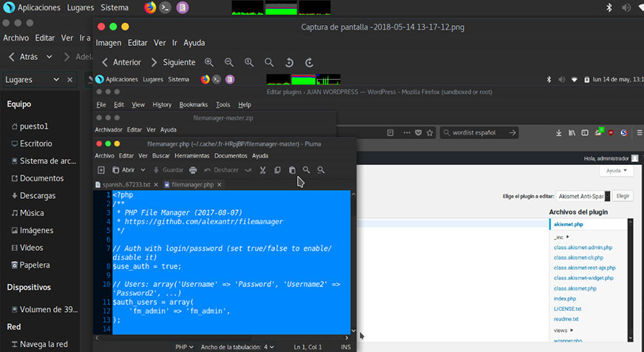The width and height of the screenshot is (644, 352).
Task: Click the volume icon in system tray
Action: click(628, 8)
